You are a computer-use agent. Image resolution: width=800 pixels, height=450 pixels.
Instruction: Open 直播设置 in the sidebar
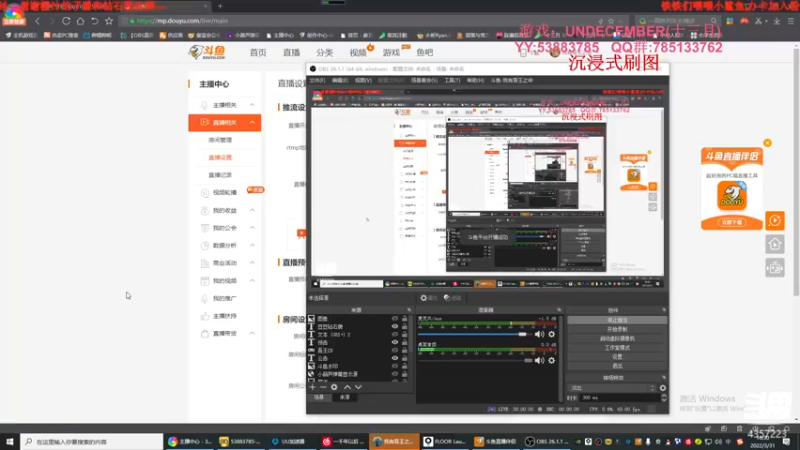tap(220, 157)
